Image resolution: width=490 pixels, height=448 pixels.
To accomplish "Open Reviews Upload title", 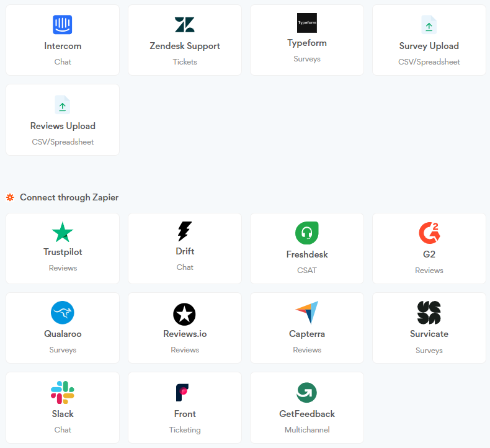I will click(x=63, y=126).
